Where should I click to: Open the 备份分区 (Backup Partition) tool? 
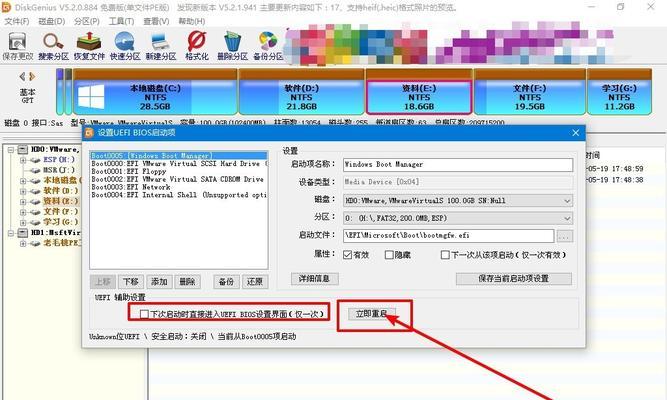click(x=268, y=46)
